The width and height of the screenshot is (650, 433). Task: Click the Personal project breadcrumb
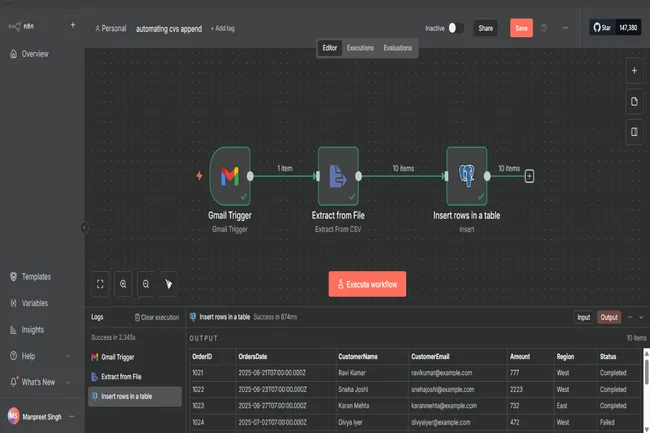point(111,29)
